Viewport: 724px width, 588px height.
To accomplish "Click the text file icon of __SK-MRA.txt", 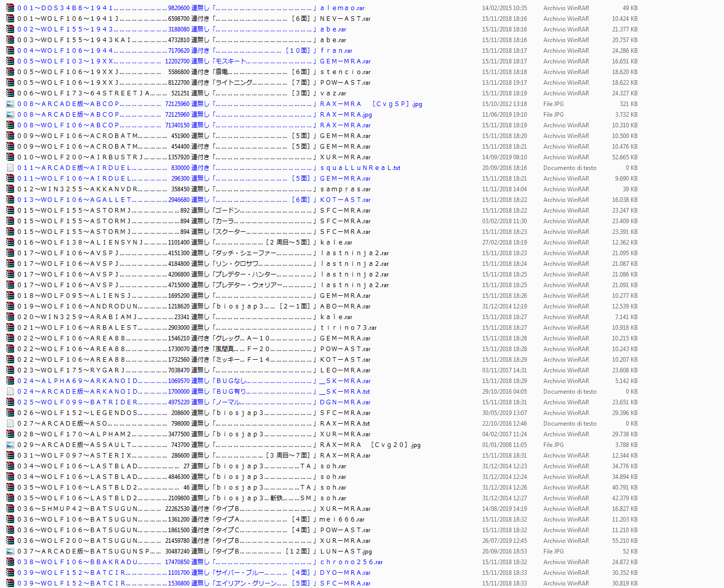I will click(x=10, y=392).
